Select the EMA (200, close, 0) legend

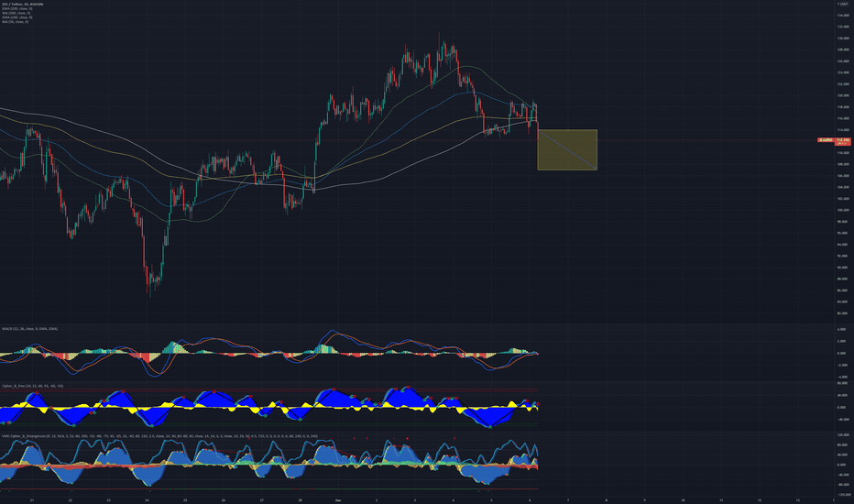pyautogui.click(x=16, y=9)
